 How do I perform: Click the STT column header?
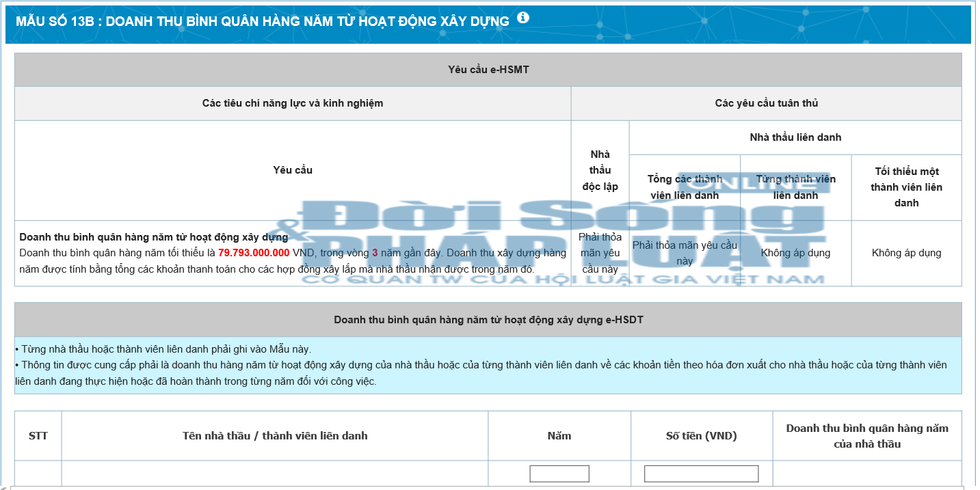pos(38,435)
